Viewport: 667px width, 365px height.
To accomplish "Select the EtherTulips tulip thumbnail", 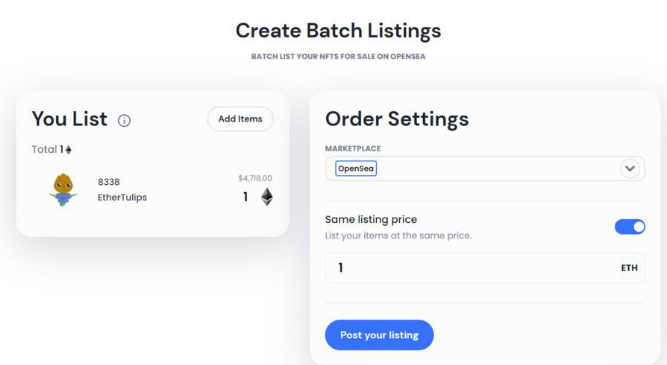I will click(63, 190).
